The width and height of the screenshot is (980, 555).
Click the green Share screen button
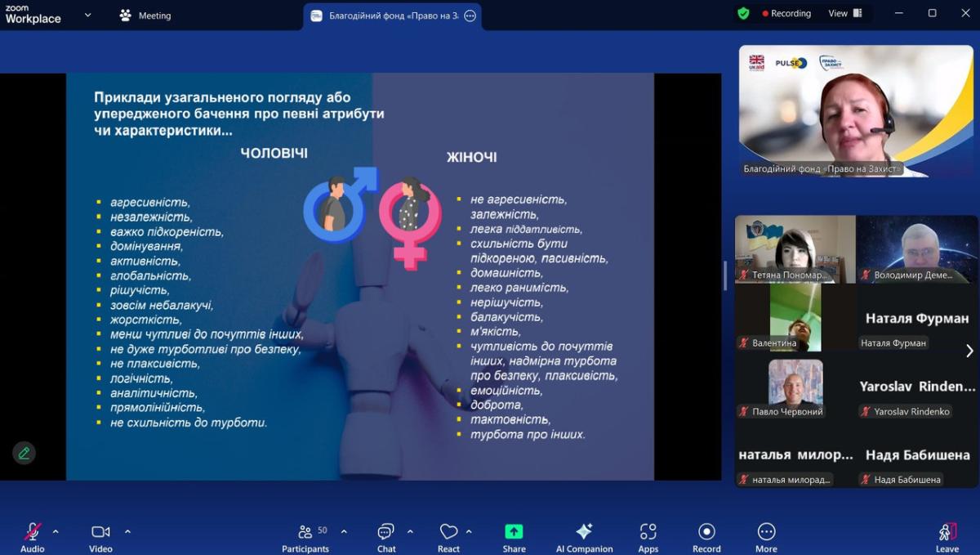click(514, 537)
